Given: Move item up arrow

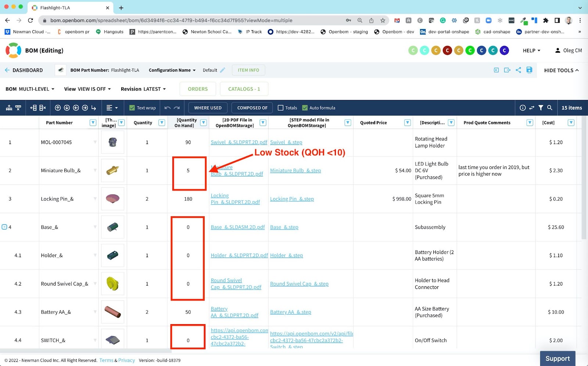Looking at the screenshot, I should 58,108.
